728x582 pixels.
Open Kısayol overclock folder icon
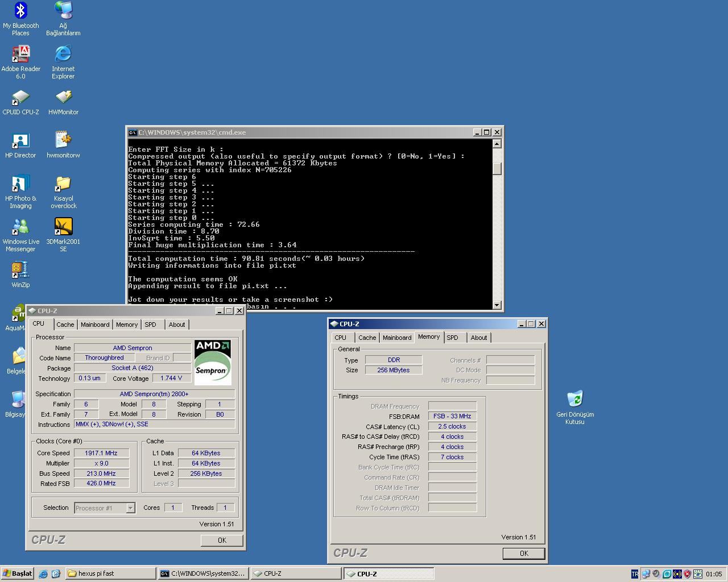click(63, 192)
